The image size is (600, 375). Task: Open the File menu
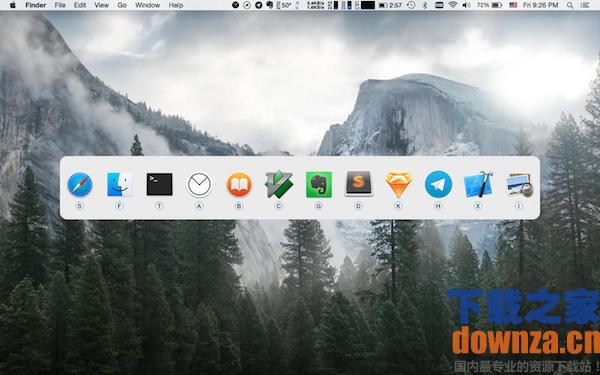pyautogui.click(x=60, y=5)
